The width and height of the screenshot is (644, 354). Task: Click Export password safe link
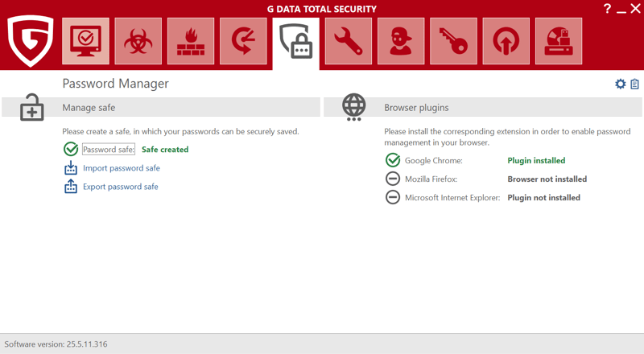coord(120,187)
